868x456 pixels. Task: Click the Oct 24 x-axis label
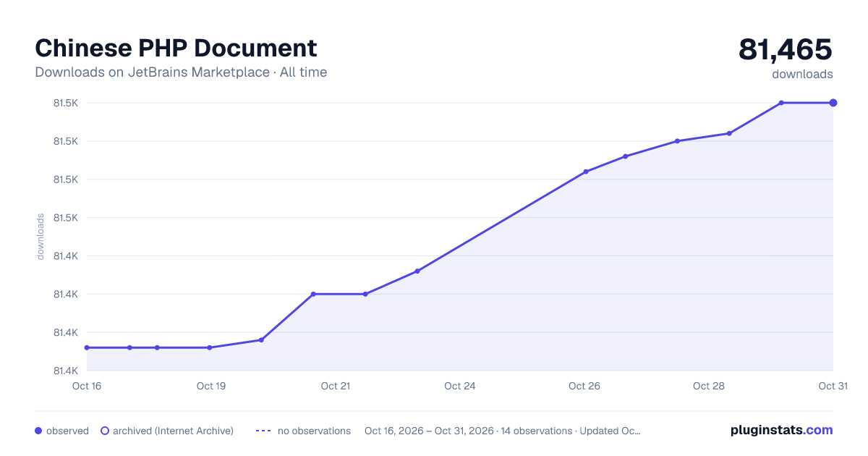click(460, 386)
